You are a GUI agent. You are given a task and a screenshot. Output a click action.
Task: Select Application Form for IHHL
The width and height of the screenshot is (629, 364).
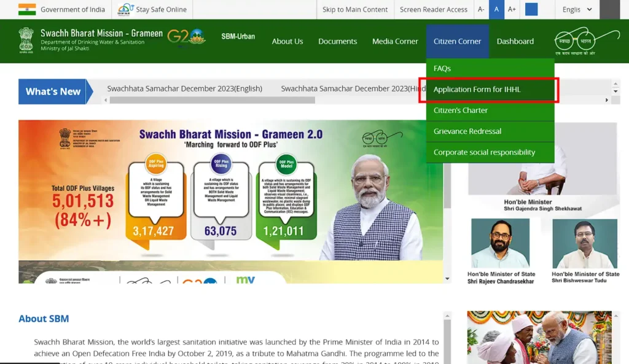[x=490, y=90]
